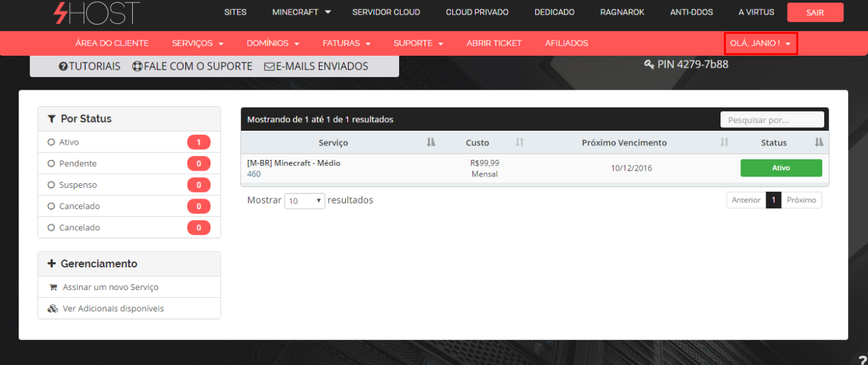This screenshot has height=365, width=868.
Task: Click the count badge beside Ativo filter
Action: point(199,142)
